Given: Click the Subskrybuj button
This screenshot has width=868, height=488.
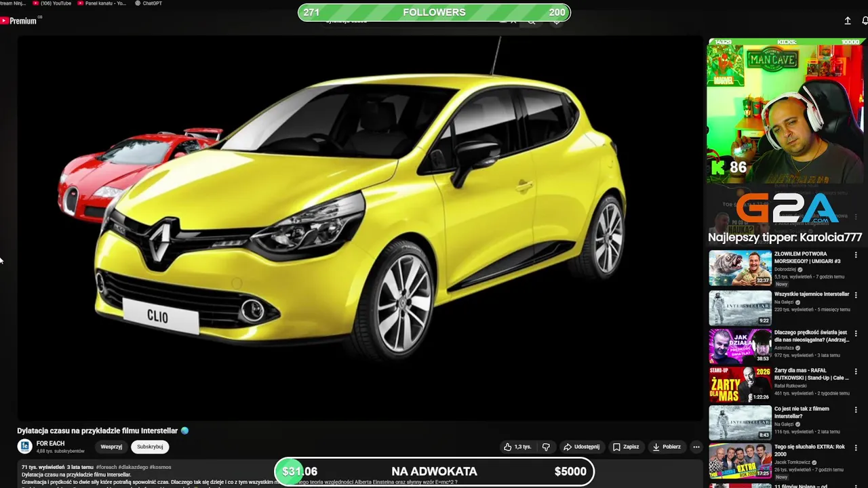Looking at the screenshot, I should pos(150,447).
